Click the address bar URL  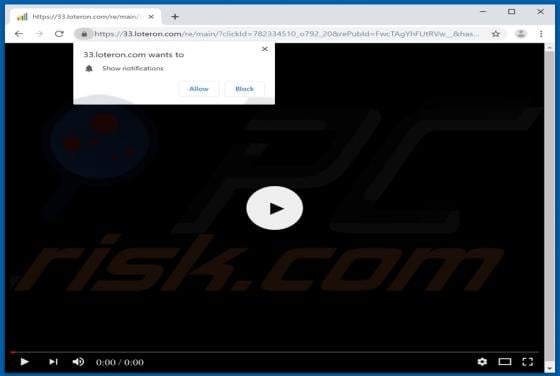tap(286, 34)
